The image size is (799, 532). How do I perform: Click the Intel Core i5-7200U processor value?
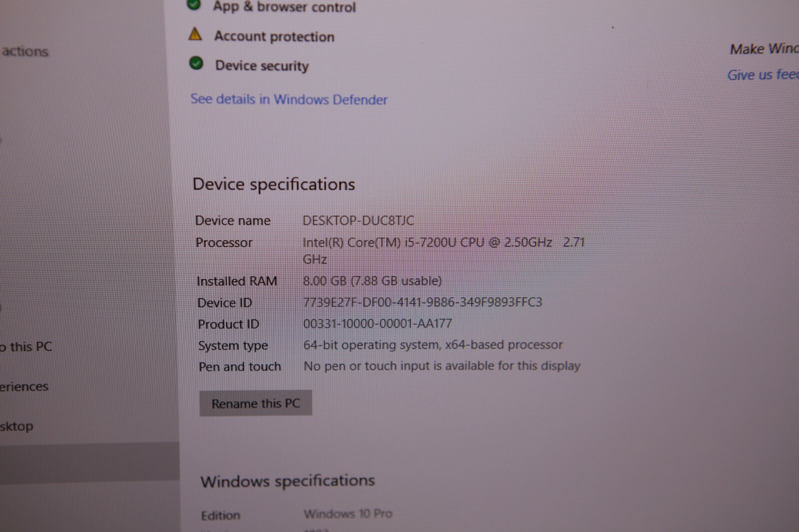click(x=443, y=251)
